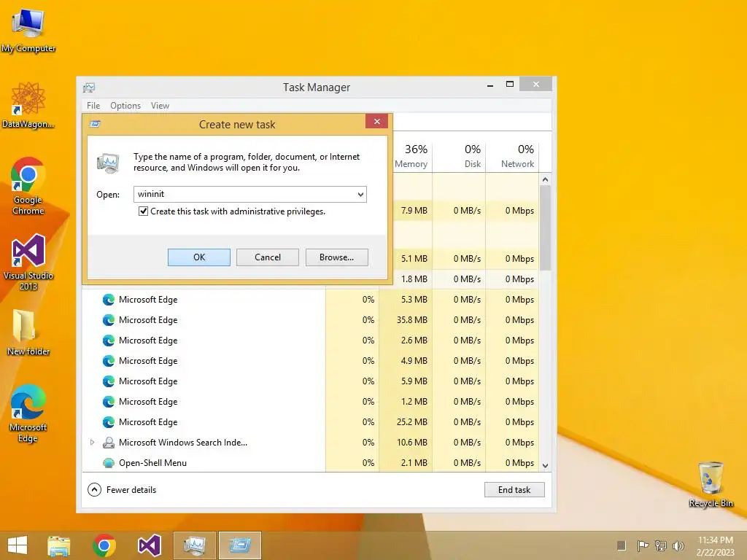Open File Explorer from the taskbar
747x560 pixels.
[x=59, y=545]
